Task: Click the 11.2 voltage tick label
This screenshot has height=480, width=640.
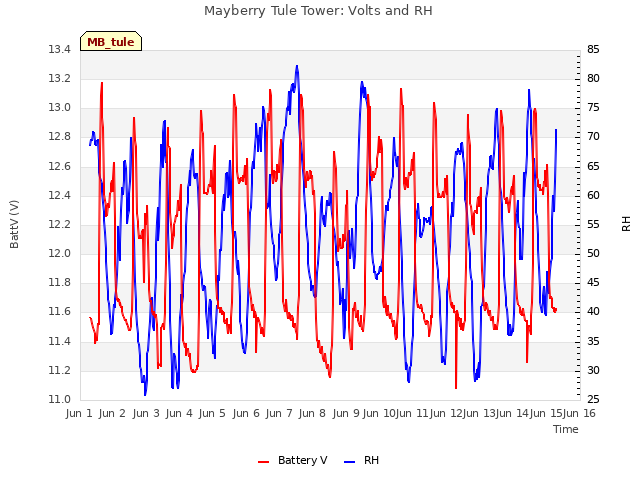Action: click(60, 371)
